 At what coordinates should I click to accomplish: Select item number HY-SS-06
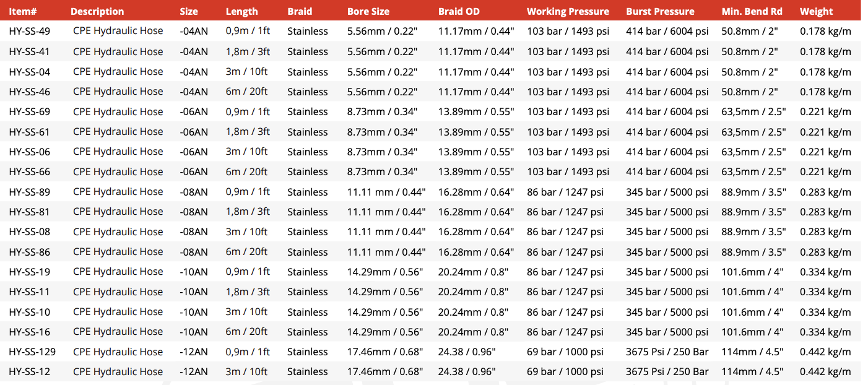pos(30,152)
